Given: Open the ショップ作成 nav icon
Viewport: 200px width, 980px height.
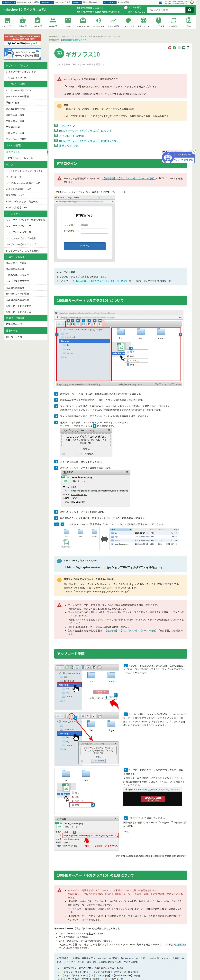Looking at the screenshot, I should tap(8, 21).
